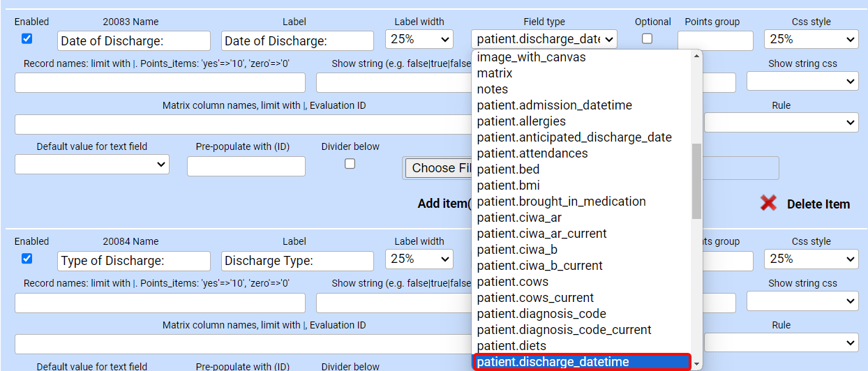Expand the Css style 25% dropdown
This screenshot has height=371, width=868.
[811, 40]
